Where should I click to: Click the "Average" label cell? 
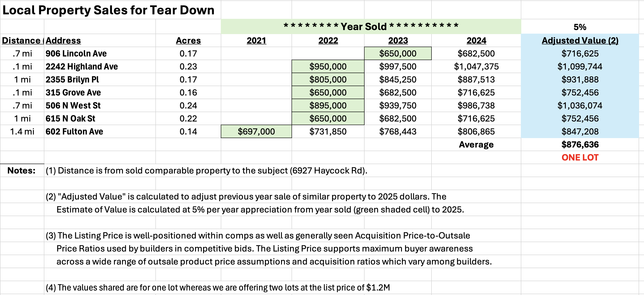coord(476,145)
